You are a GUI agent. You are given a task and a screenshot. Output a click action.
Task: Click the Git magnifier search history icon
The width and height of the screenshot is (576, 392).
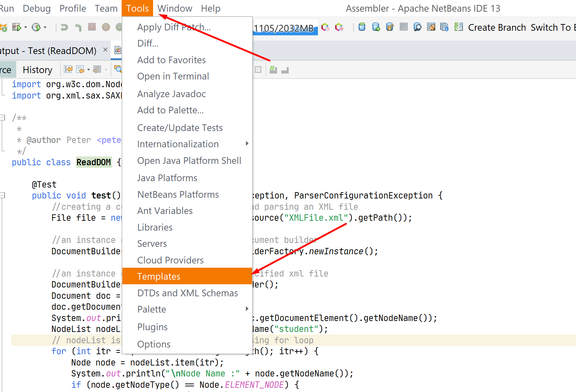417,27
